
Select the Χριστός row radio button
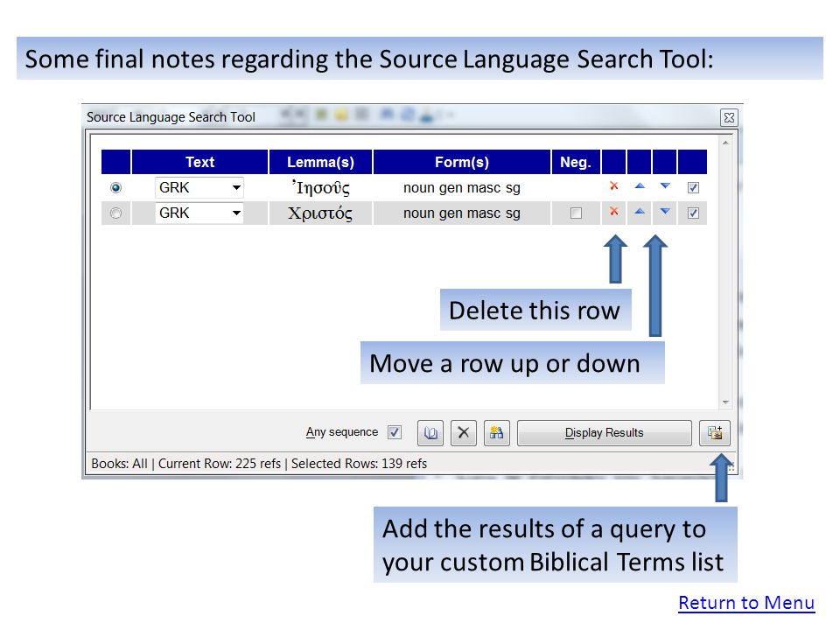[x=115, y=213]
